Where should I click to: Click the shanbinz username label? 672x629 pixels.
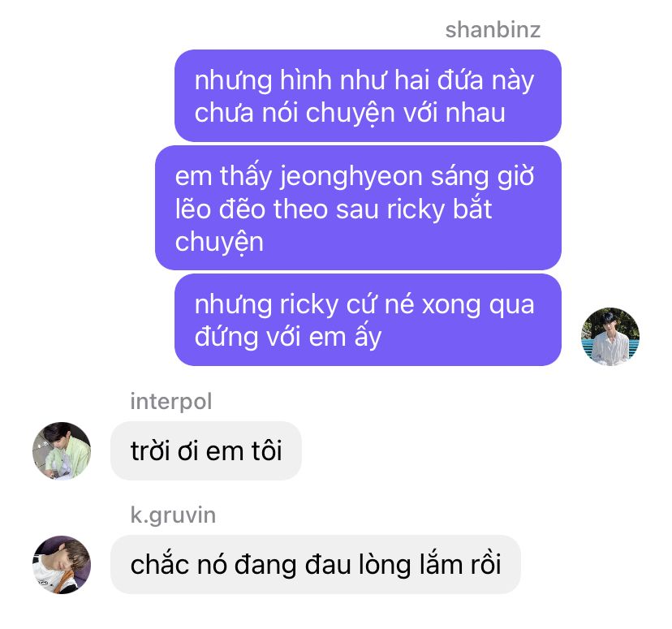click(493, 29)
